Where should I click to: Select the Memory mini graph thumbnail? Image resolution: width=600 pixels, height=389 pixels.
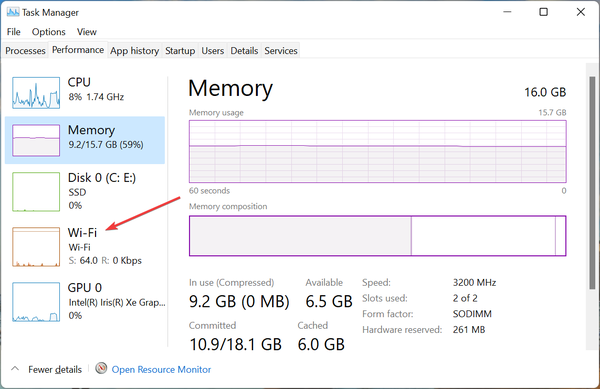pyautogui.click(x=36, y=140)
